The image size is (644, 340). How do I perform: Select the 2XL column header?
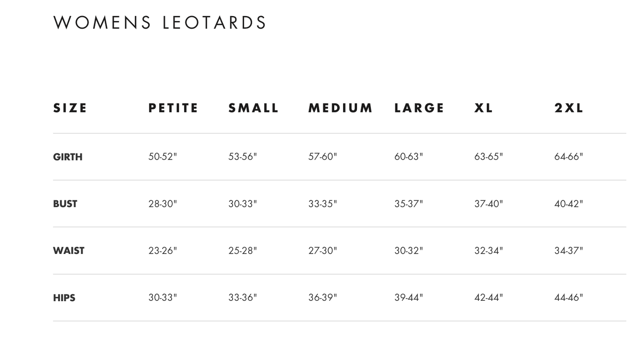(x=569, y=108)
